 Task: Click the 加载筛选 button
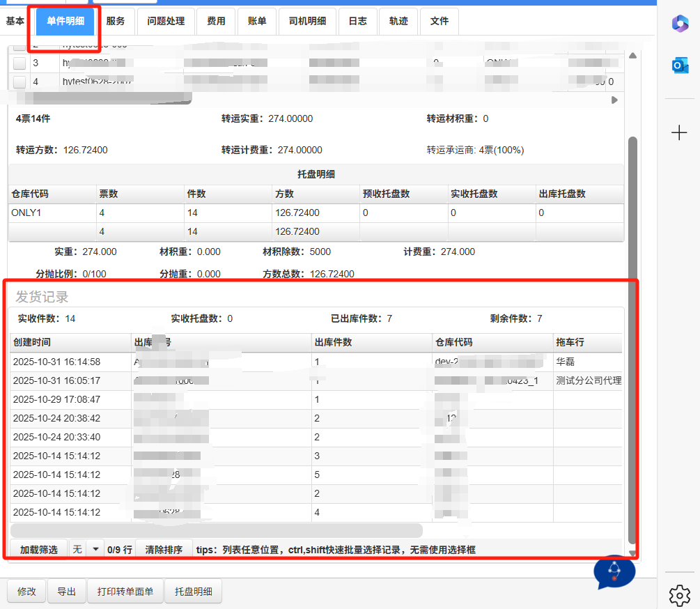(38, 549)
